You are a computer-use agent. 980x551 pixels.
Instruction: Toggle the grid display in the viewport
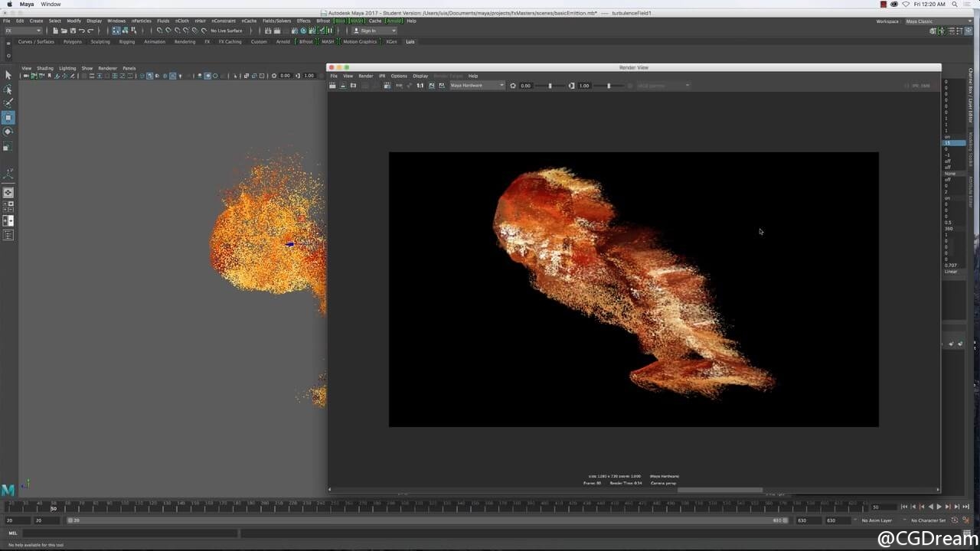point(113,76)
